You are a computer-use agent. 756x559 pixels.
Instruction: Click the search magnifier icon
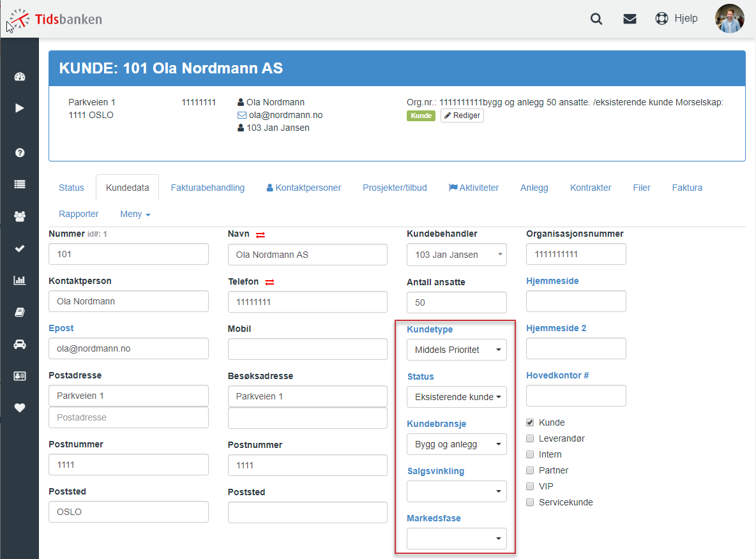point(596,19)
